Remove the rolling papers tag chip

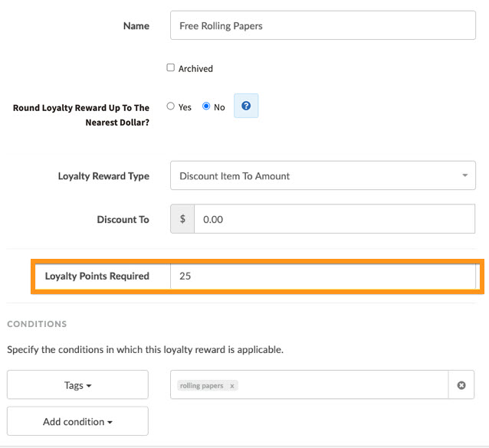pyautogui.click(x=232, y=386)
